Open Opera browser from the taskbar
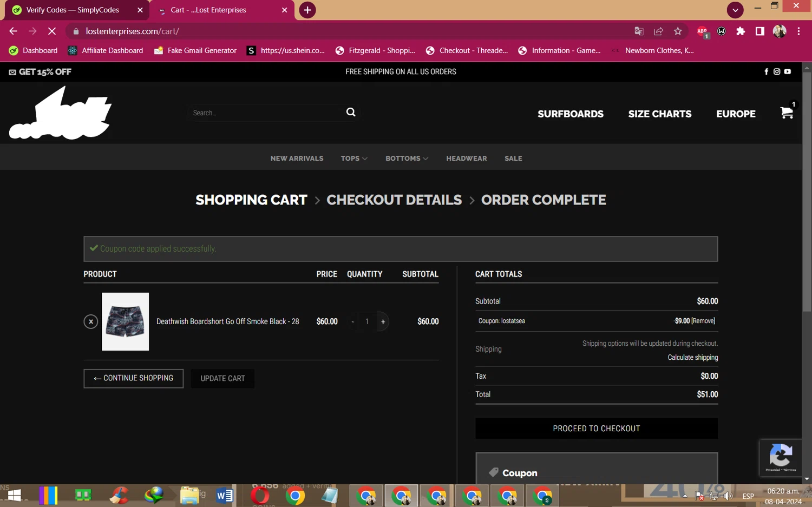The width and height of the screenshot is (812, 507). 260,496
